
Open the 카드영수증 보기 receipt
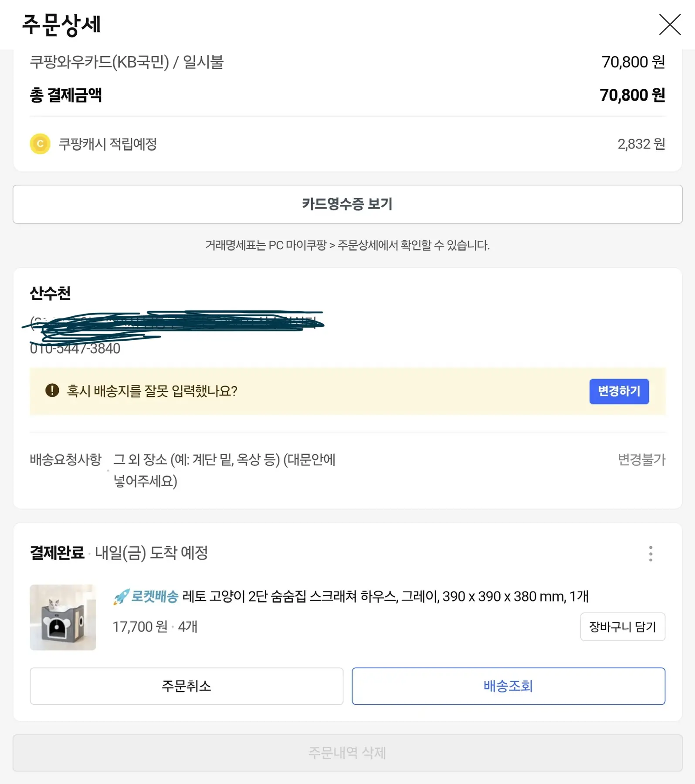click(347, 204)
